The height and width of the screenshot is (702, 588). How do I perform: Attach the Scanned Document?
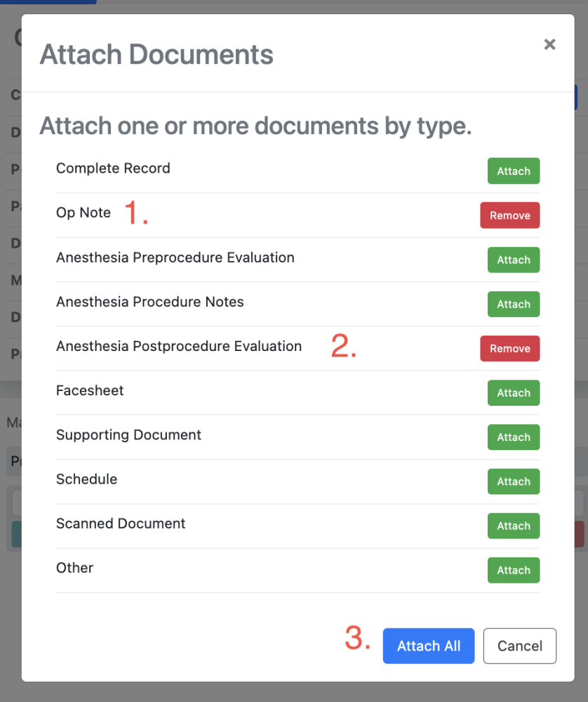[x=513, y=526]
